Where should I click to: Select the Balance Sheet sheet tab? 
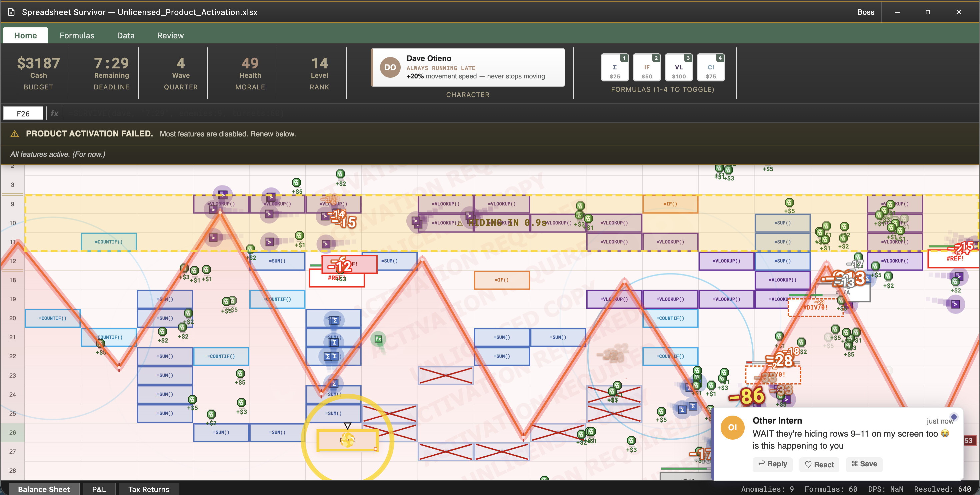44,489
